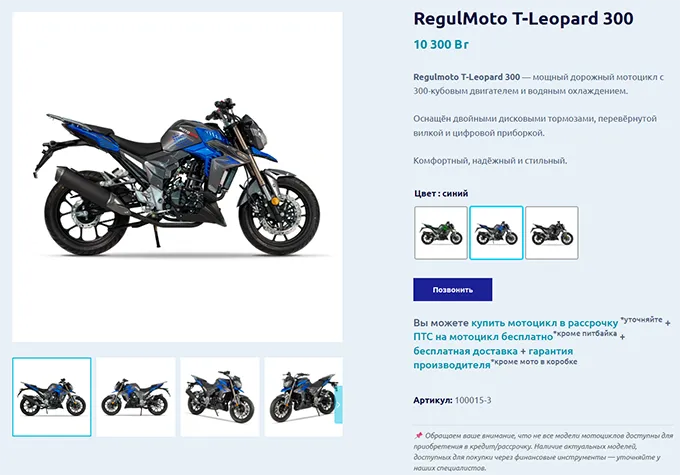Open the large blue motorcycle main image
Viewport: 680px width, 475px height.
[x=177, y=177]
